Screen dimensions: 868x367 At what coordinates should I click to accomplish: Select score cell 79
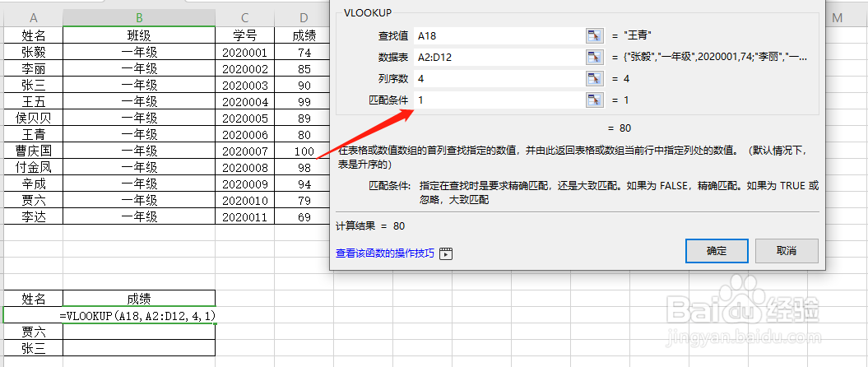(x=304, y=201)
